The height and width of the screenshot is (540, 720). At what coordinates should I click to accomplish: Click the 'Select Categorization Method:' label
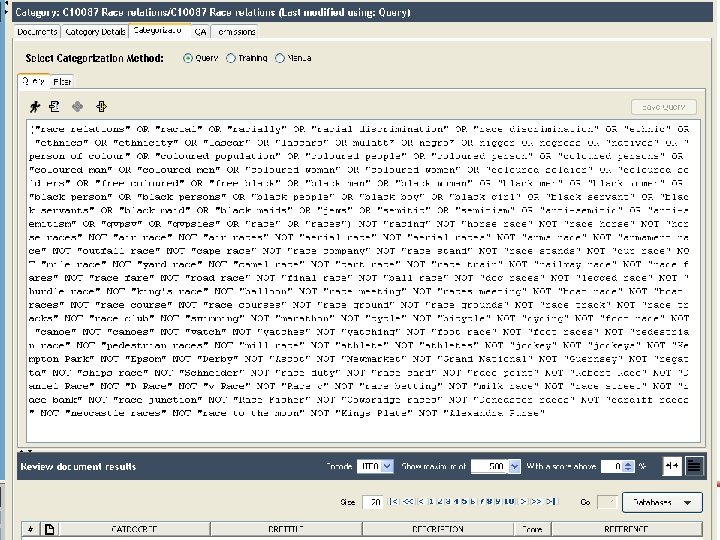tap(95, 58)
